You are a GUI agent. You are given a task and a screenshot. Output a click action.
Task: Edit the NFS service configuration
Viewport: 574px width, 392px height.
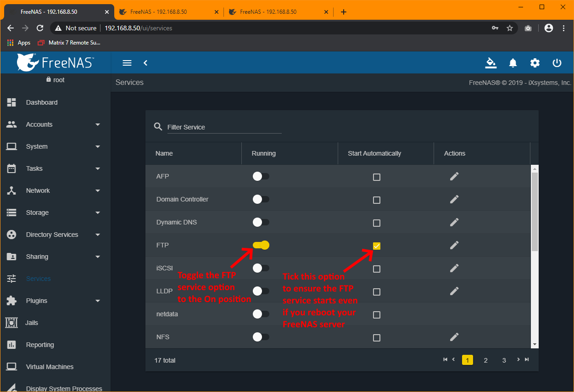[x=454, y=337]
